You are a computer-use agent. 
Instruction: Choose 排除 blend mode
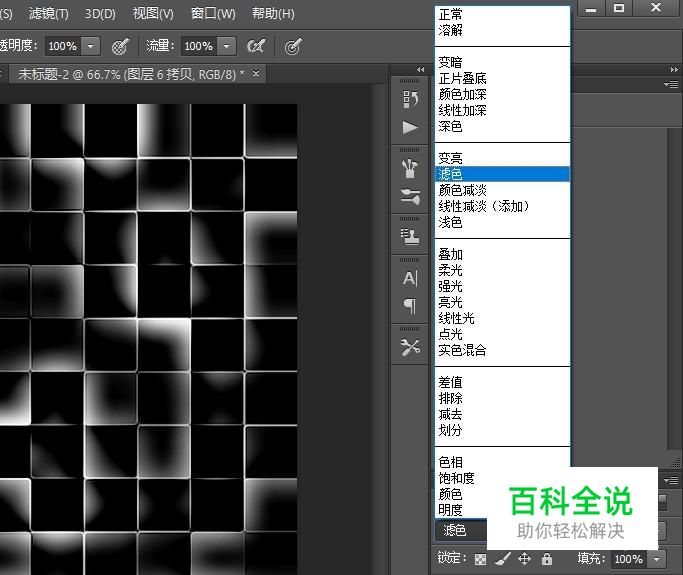(x=502, y=398)
